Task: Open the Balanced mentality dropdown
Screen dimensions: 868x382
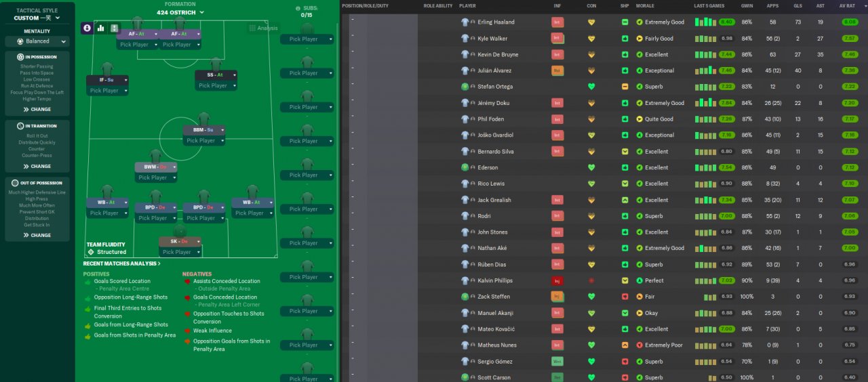Action: click(x=37, y=41)
